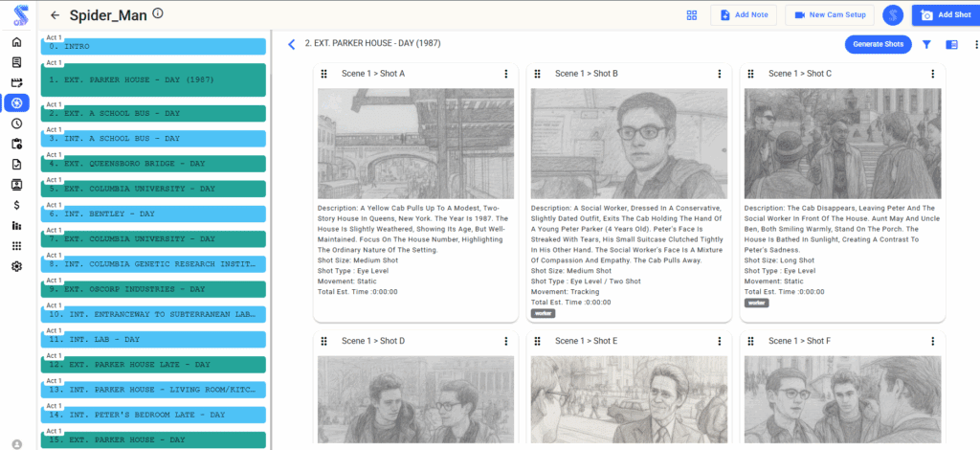Click the app logo at top left
The width and height of the screenshot is (980, 450).
(20, 15)
